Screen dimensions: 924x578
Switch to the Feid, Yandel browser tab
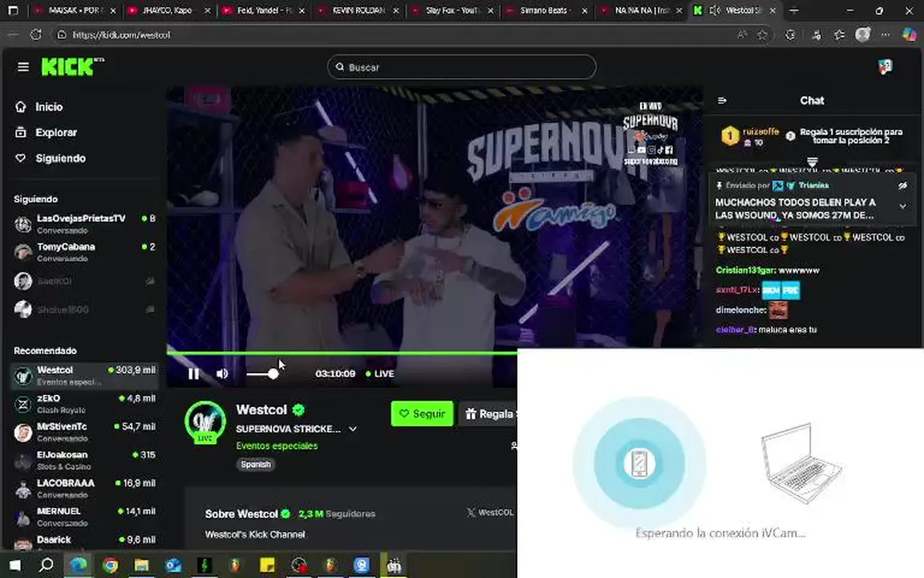pos(264,10)
